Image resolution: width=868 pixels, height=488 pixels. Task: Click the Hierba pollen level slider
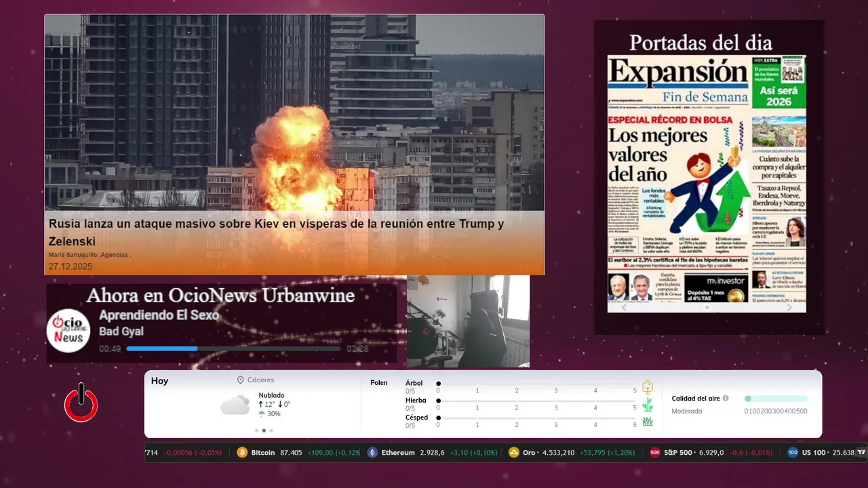[536, 401]
